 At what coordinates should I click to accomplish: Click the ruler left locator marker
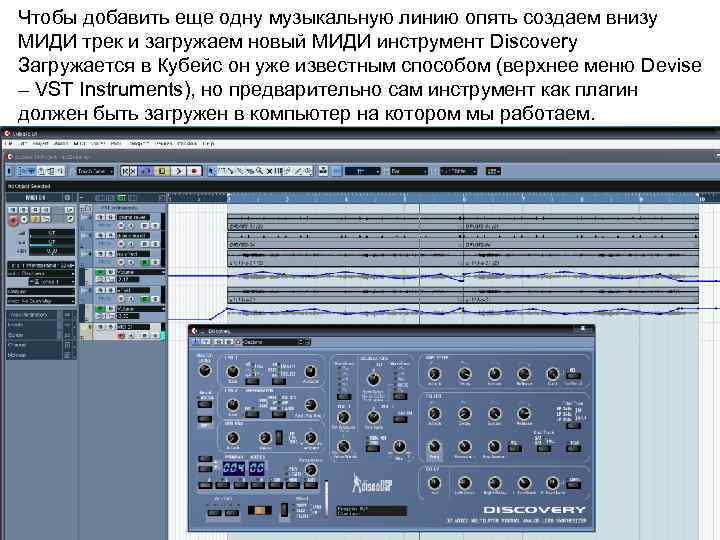[x=228, y=198]
